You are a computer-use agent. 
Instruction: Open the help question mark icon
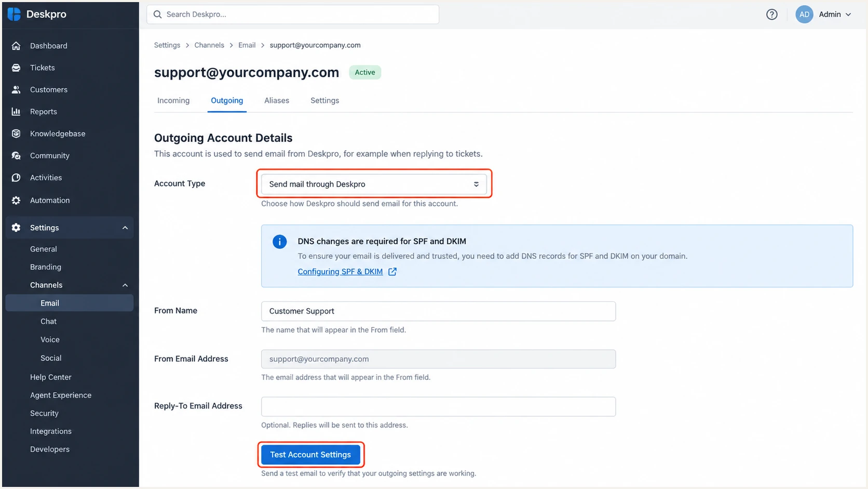tap(772, 15)
